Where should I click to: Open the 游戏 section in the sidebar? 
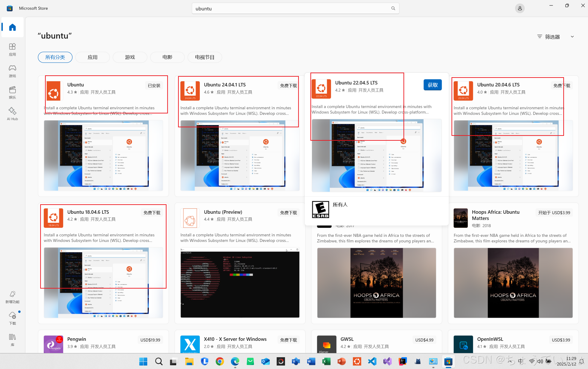[12, 71]
